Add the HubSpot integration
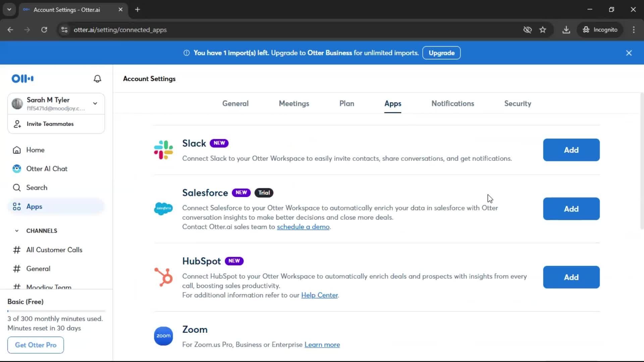644x362 pixels. [x=571, y=277]
